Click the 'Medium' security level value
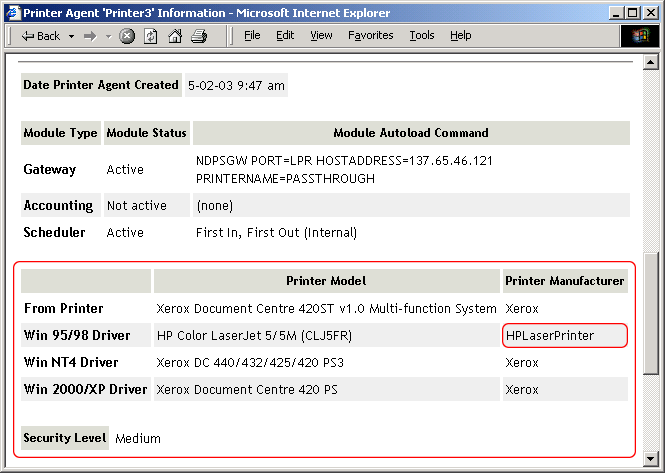The height and width of the screenshot is (473, 665). [x=138, y=438]
